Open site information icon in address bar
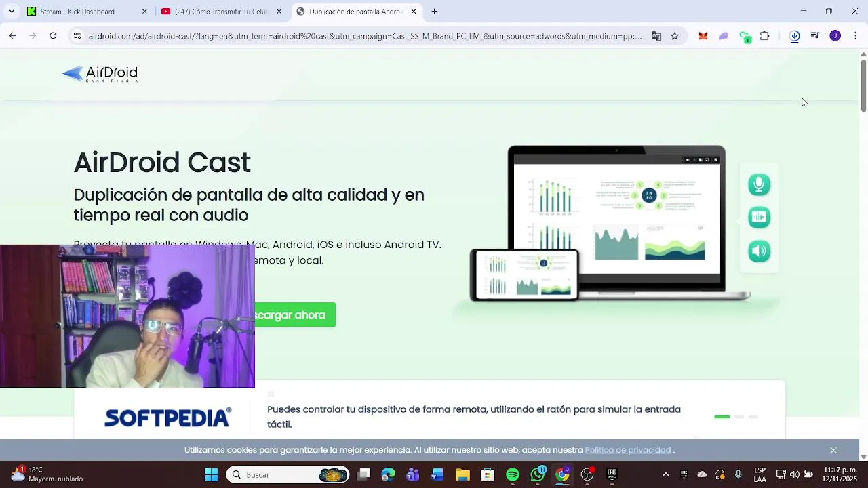 point(77,36)
